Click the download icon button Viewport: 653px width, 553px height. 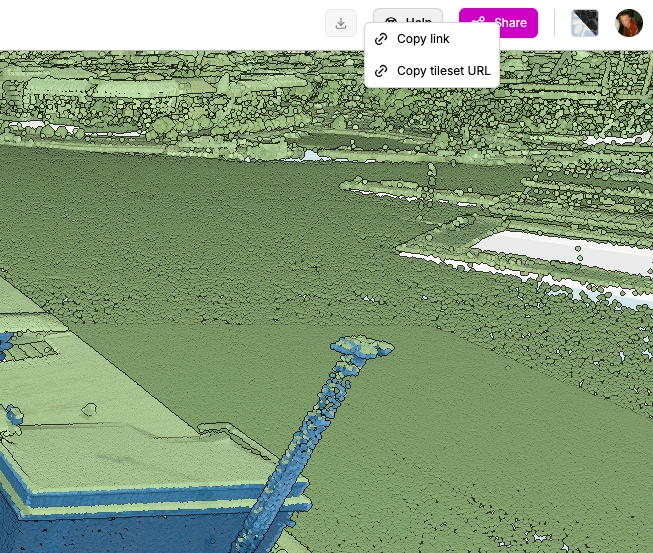(x=341, y=23)
